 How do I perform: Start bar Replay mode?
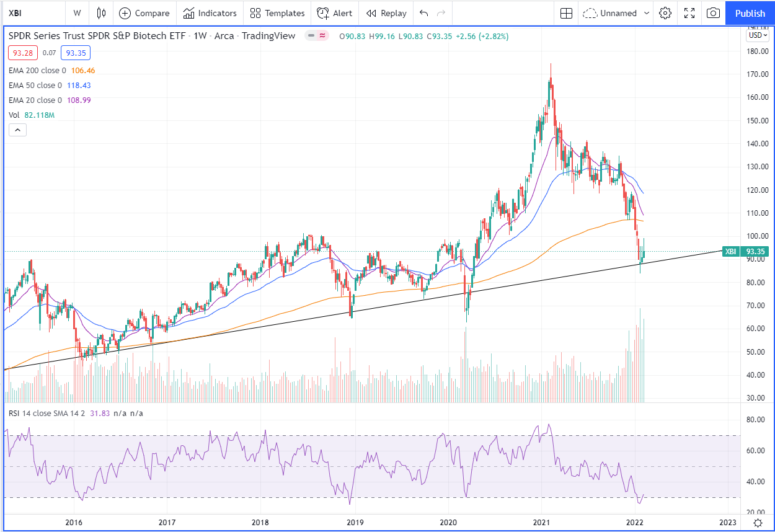click(x=386, y=13)
